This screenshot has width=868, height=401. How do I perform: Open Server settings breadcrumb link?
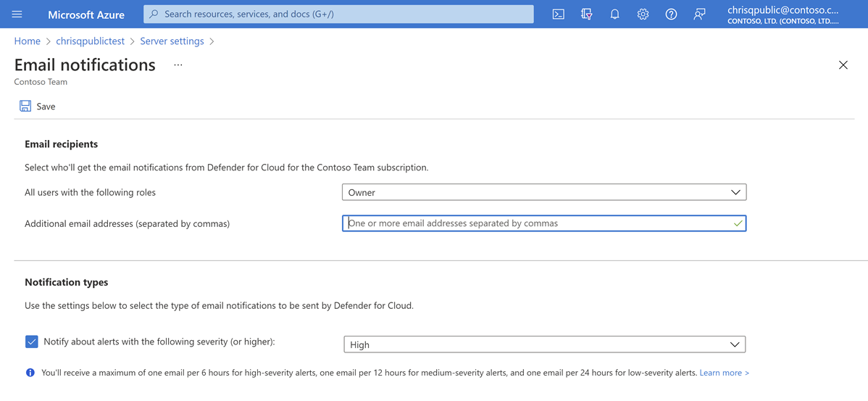coord(172,41)
